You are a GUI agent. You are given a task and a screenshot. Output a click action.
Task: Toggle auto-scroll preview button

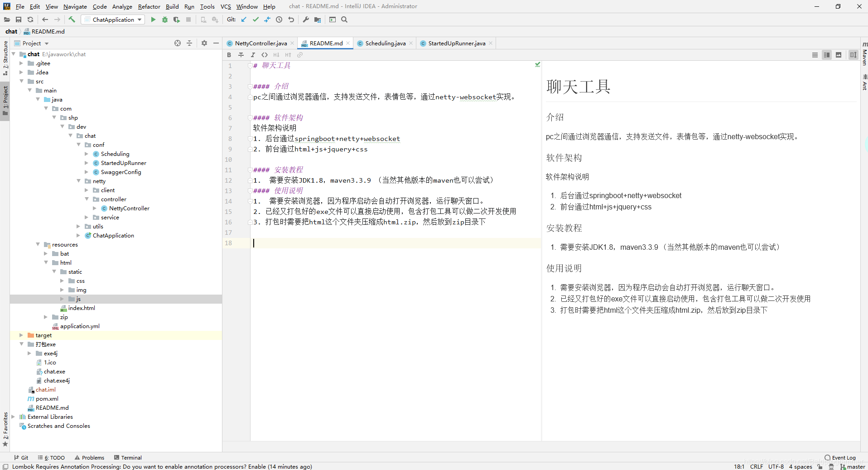tap(854, 55)
